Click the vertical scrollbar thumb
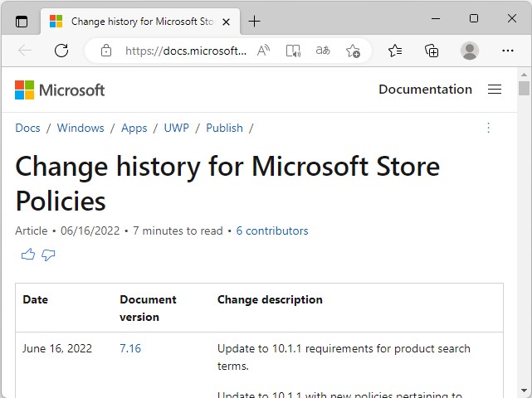 click(524, 89)
